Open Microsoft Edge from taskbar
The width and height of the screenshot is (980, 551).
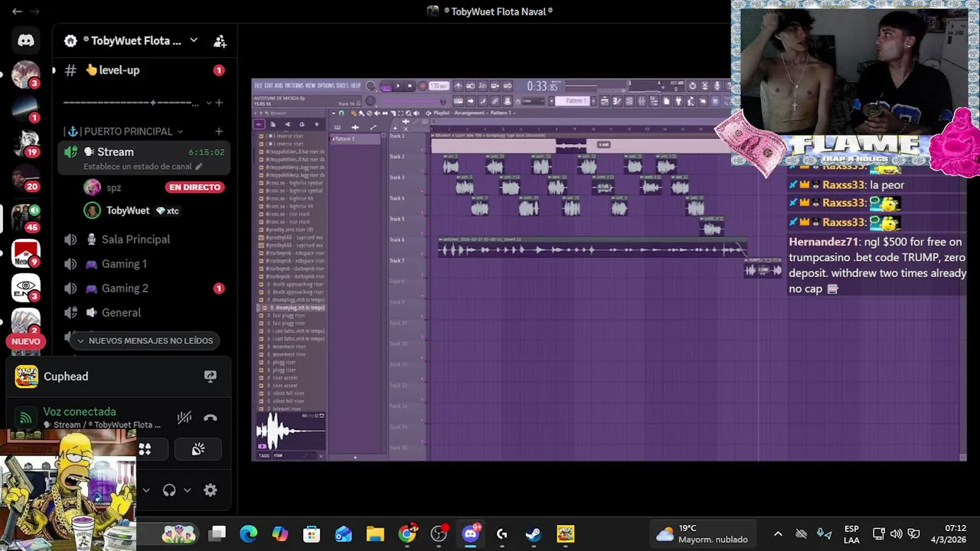[249, 533]
